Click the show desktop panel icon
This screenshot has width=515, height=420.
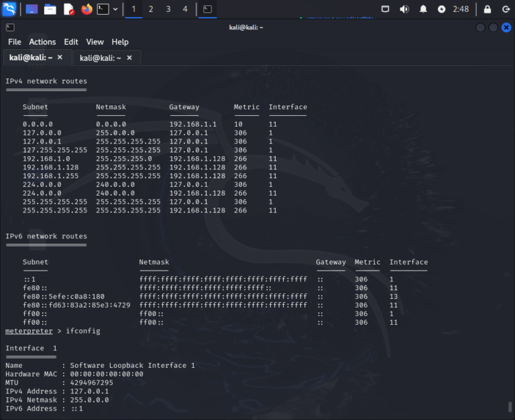tap(32, 9)
